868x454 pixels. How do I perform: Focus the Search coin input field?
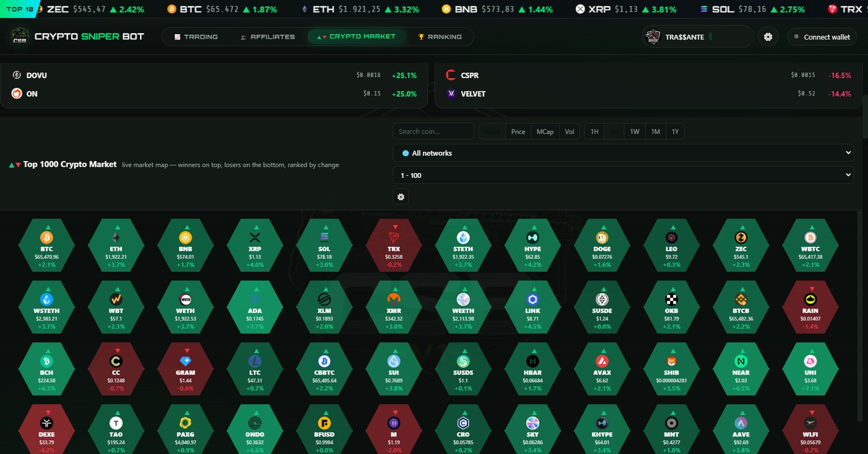point(433,131)
